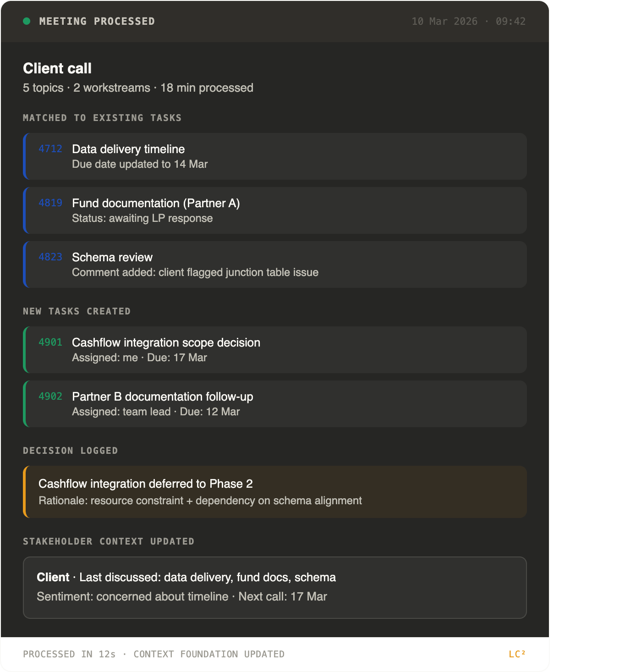The height and width of the screenshot is (672, 625).
Task: Click the Cashflow integration deferred decision card
Action: [x=275, y=492]
